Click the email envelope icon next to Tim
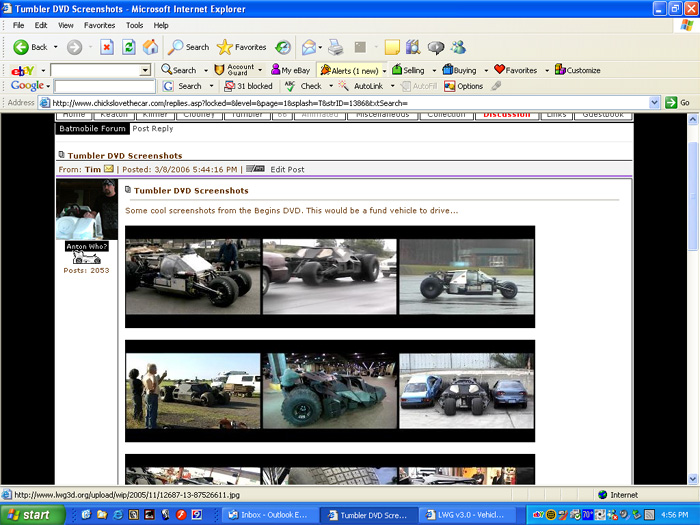This screenshot has height=525, width=700. click(x=108, y=169)
